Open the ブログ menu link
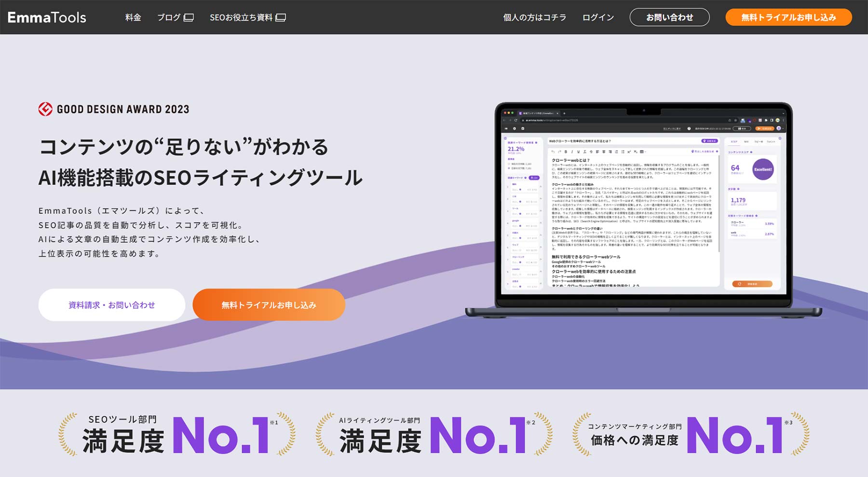 [169, 17]
